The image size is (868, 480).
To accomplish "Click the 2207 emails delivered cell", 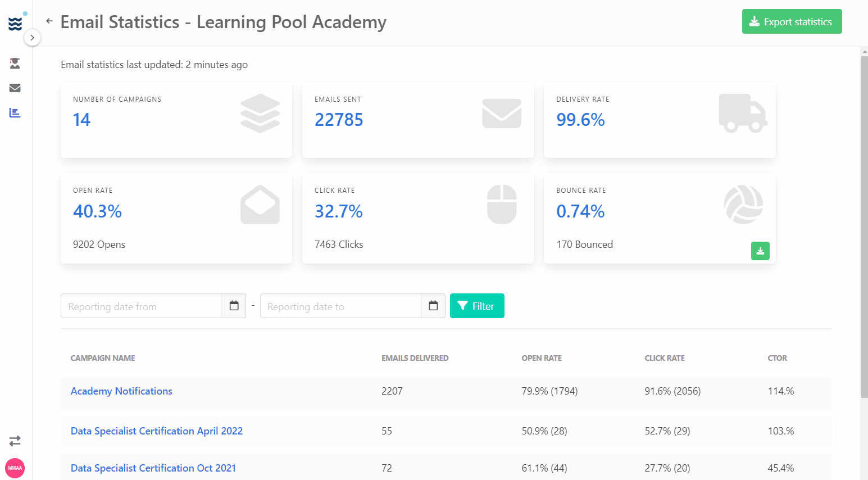I will [x=392, y=391].
